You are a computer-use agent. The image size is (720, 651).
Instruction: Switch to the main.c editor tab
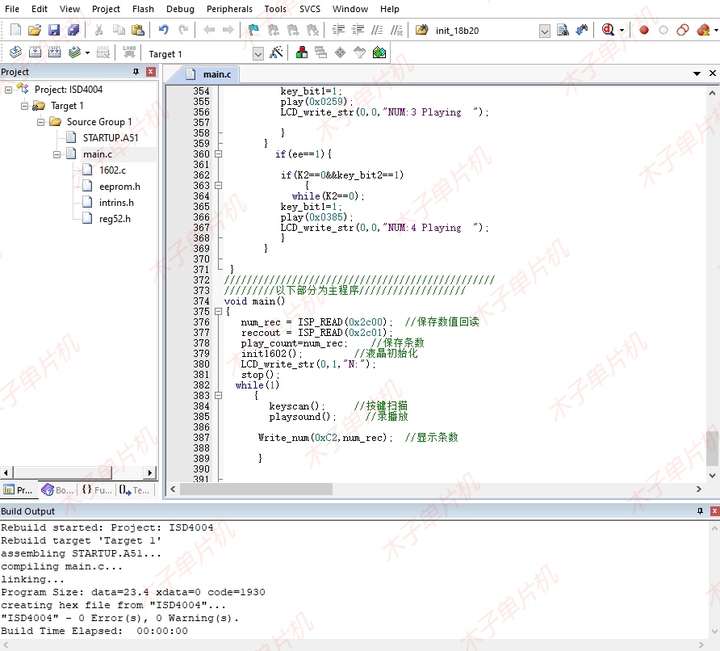(x=211, y=74)
